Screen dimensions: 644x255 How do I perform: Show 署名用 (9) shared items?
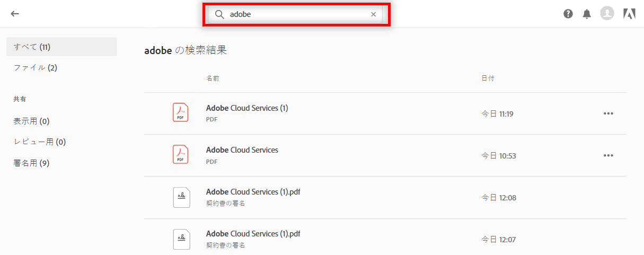(x=31, y=163)
